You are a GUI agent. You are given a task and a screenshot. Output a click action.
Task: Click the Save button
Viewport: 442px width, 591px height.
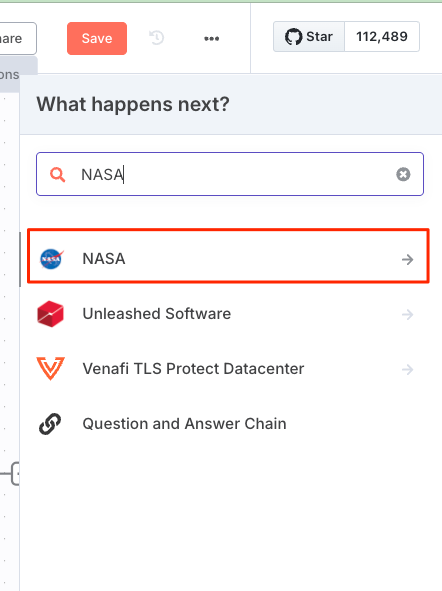[x=97, y=38]
